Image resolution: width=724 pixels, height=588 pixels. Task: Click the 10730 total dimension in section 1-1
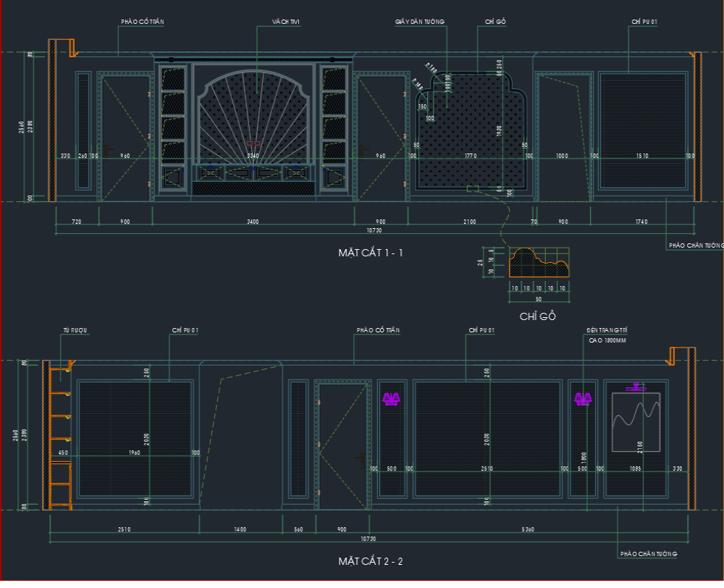(x=374, y=230)
